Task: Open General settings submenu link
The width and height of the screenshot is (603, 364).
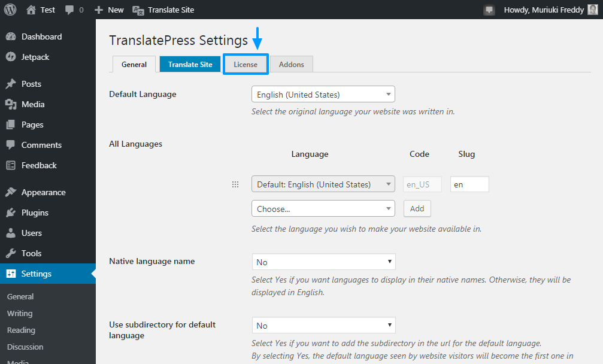Action: pyautogui.click(x=20, y=297)
